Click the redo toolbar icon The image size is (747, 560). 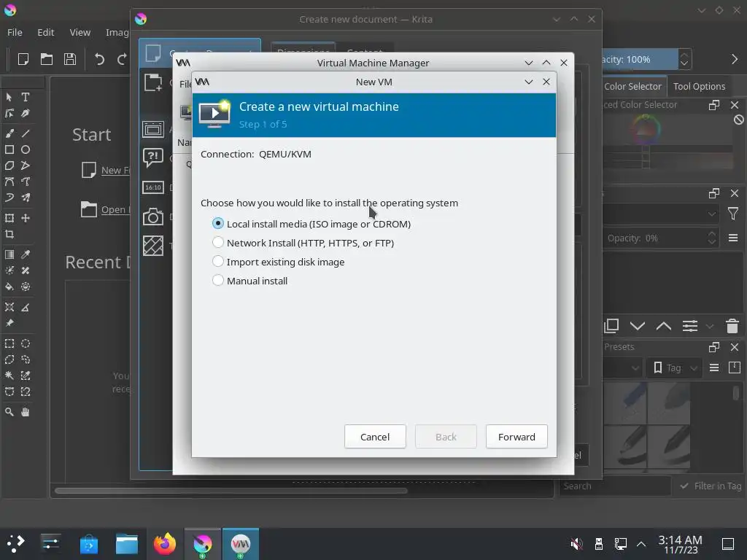click(x=122, y=59)
